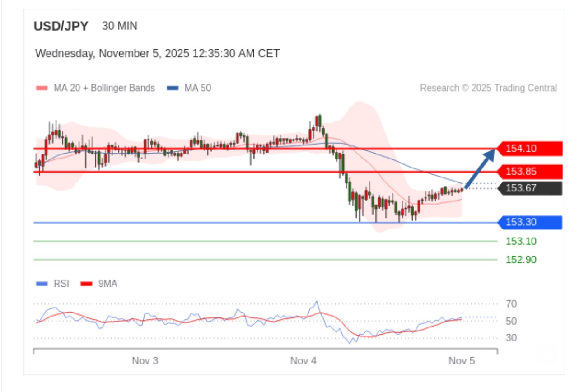Toggle the RSI legend label
This screenshot has height=392, width=579.
[x=61, y=284]
